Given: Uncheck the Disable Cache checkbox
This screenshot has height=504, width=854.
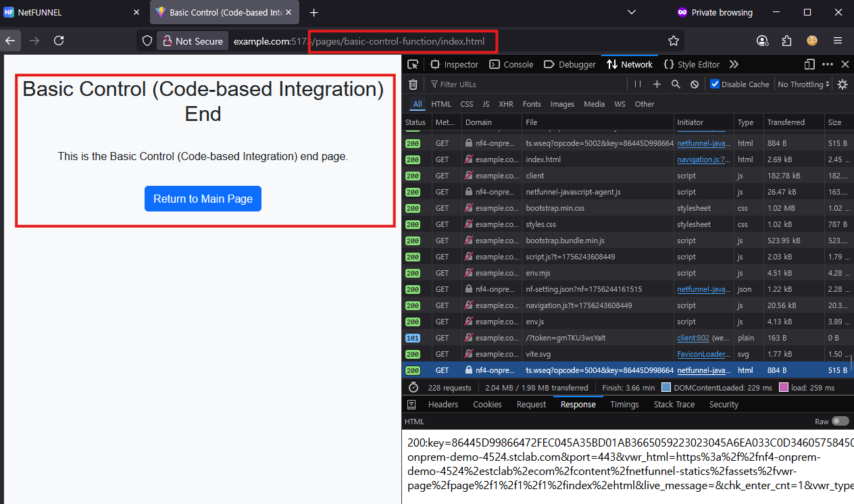Looking at the screenshot, I should [715, 84].
